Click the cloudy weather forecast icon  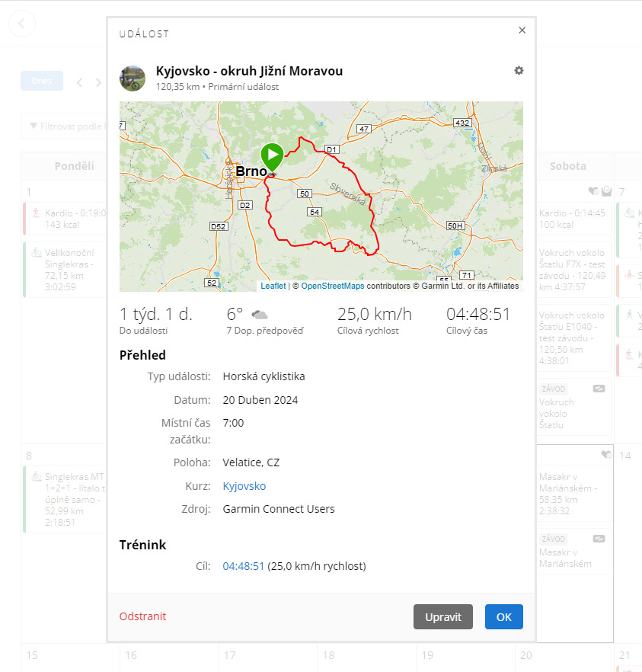[x=260, y=315]
